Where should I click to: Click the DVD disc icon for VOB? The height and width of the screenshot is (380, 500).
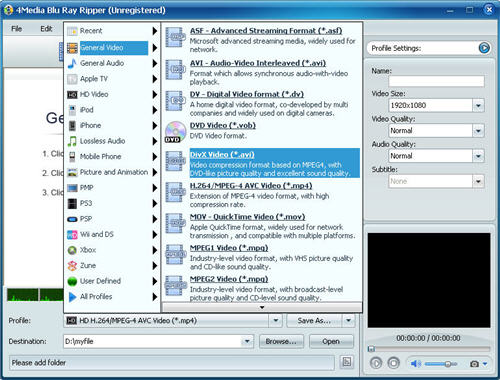click(x=175, y=132)
